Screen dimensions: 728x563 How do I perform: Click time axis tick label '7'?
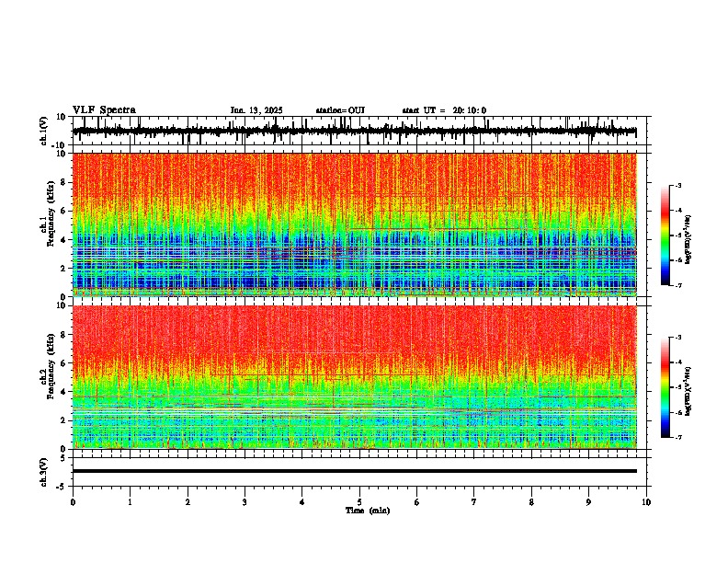tap(474, 502)
